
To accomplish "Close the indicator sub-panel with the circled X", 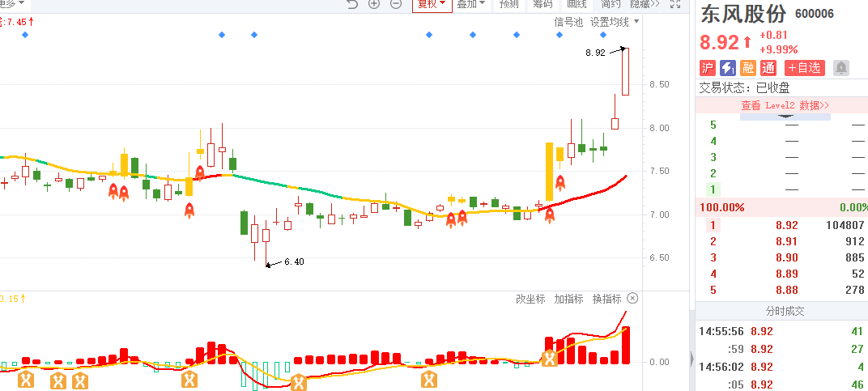I will [632, 299].
